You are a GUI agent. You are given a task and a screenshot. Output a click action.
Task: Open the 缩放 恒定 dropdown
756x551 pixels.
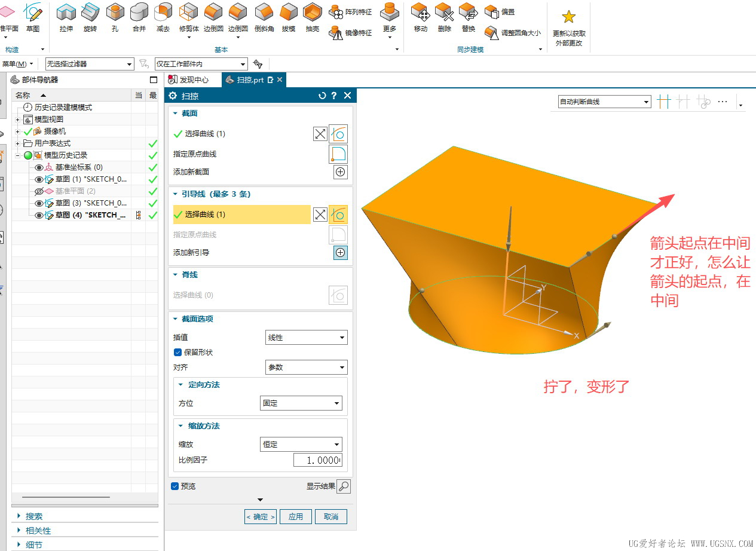coord(301,445)
